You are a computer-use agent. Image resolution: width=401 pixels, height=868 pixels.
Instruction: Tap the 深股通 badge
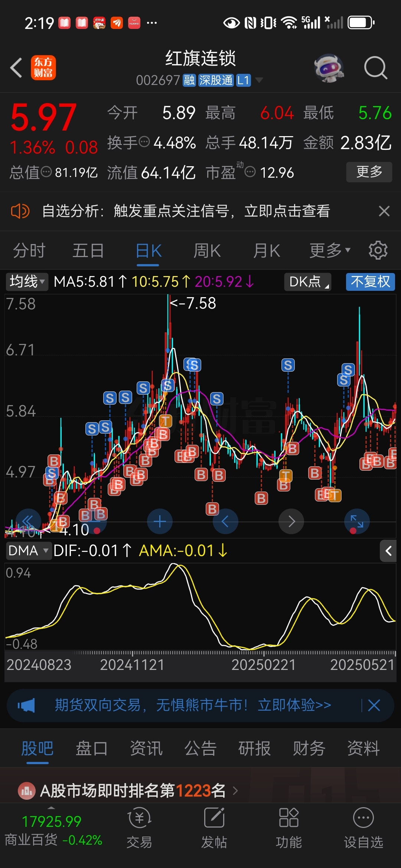216,80
